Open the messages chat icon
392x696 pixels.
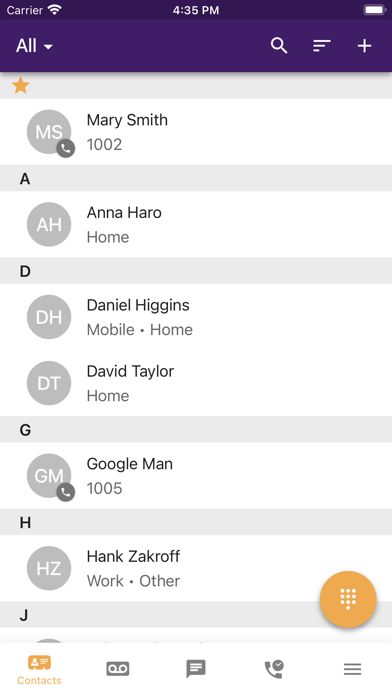click(196, 668)
